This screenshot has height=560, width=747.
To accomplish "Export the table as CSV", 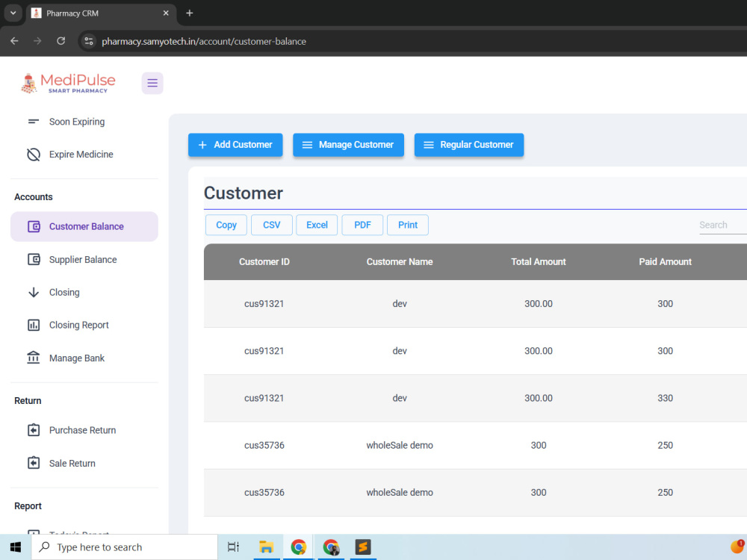I will [x=272, y=225].
